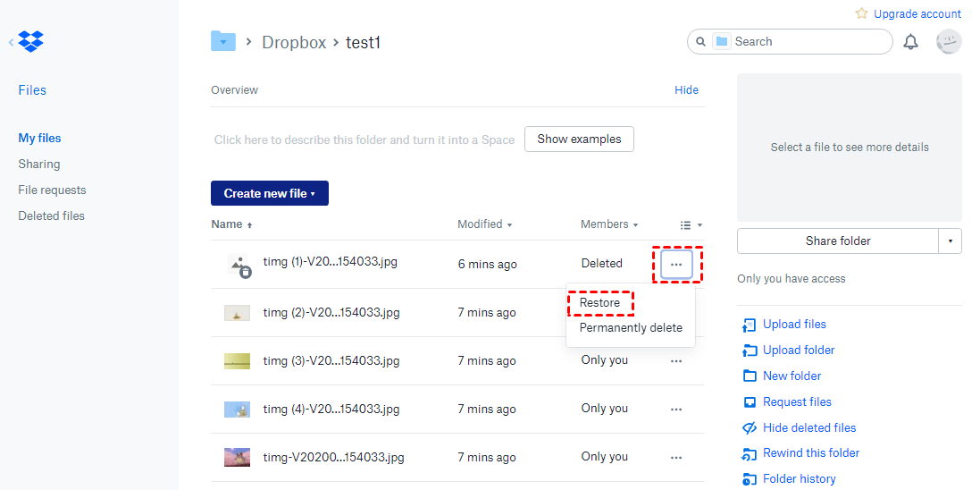Open New folder link
The image size is (980, 490).
[792, 376]
